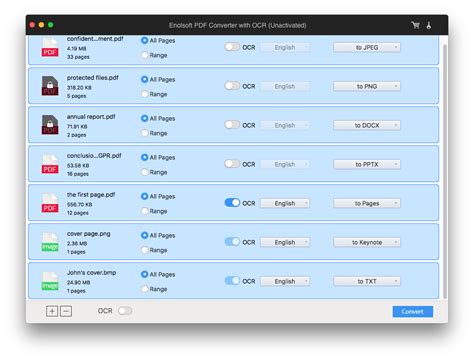
Task: Open English language dropdown for John's cover.bmp
Action: (285, 281)
